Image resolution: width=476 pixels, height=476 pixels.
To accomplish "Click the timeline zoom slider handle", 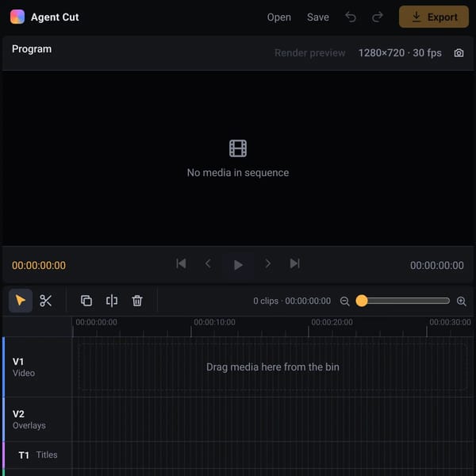I will [362, 301].
